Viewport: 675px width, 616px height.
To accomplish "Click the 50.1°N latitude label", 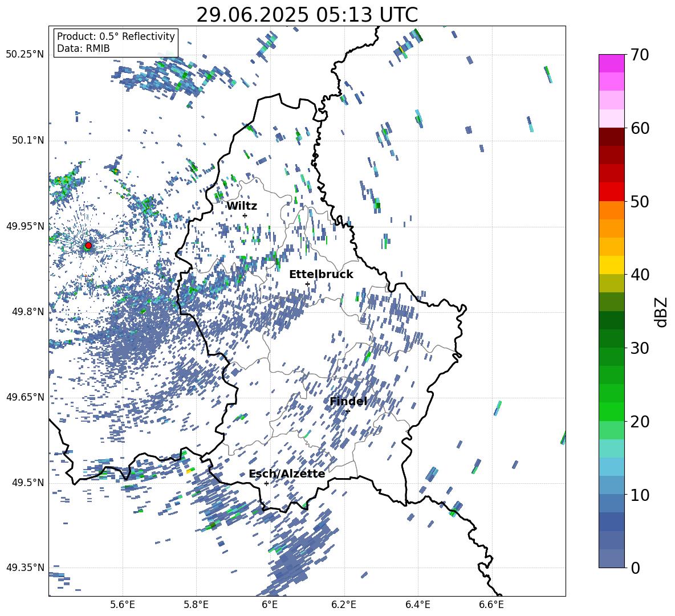I will click(27, 140).
